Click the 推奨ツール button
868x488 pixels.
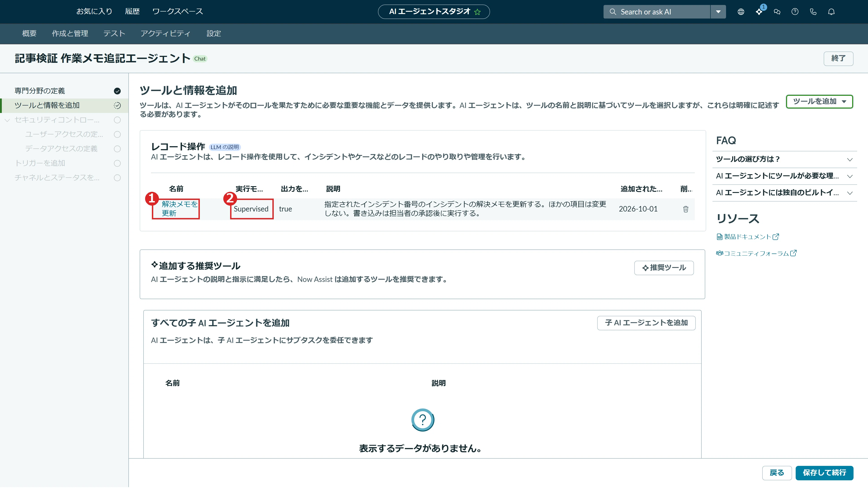coord(664,268)
